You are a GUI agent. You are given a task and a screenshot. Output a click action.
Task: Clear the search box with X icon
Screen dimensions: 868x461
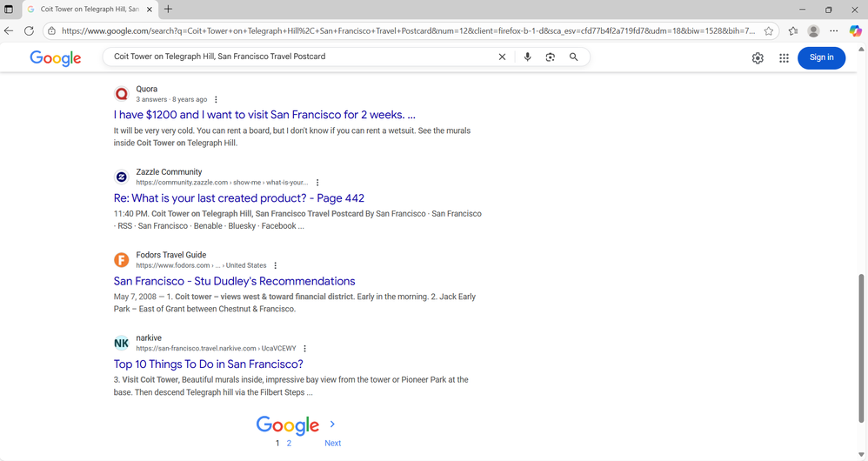502,57
